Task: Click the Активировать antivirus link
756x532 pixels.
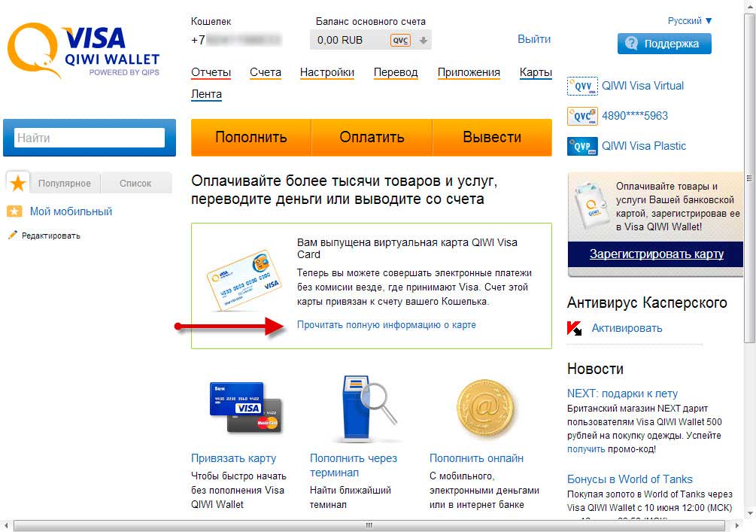Action: 627,329
